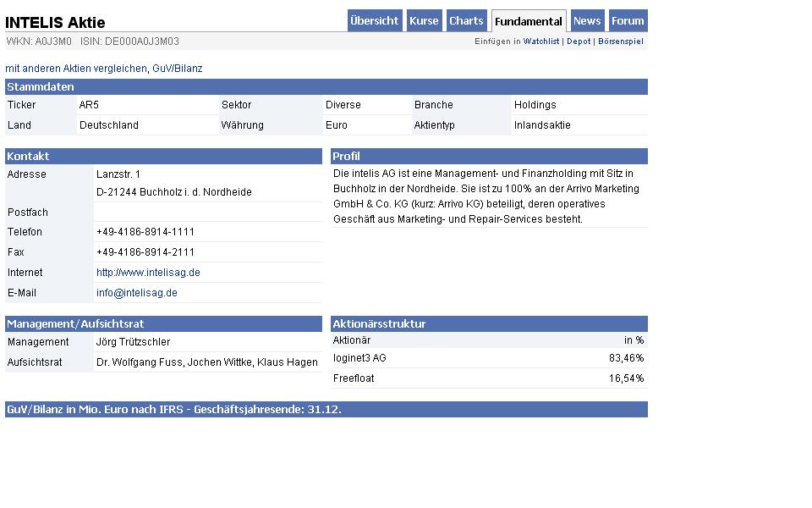The width and height of the screenshot is (812, 508).
Task: Click manager name Jörg Trützschler
Action: 133,342
